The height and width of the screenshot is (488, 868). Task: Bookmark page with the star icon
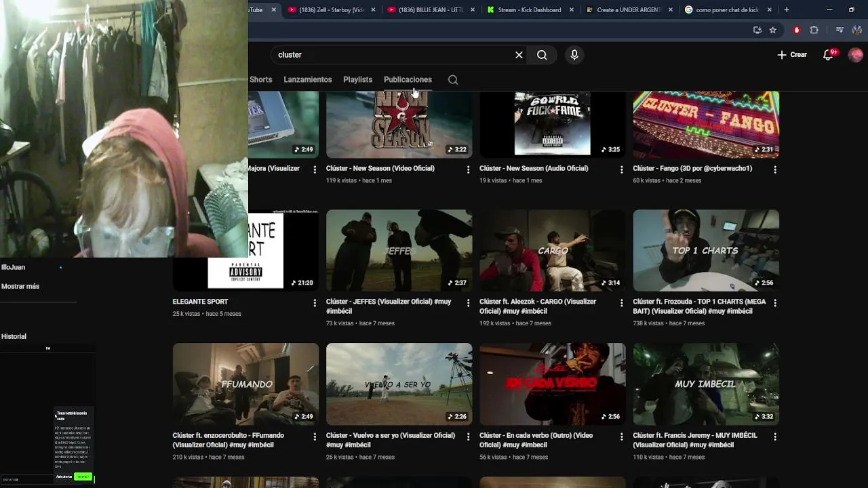pyautogui.click(x=772, y=30)
